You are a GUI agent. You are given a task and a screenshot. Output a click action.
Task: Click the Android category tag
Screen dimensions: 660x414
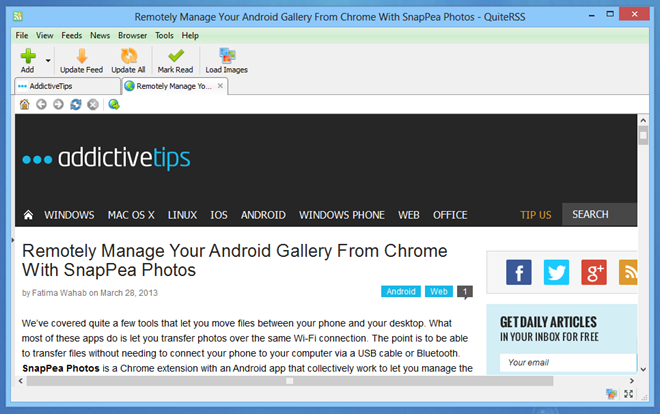pos(401,292)
